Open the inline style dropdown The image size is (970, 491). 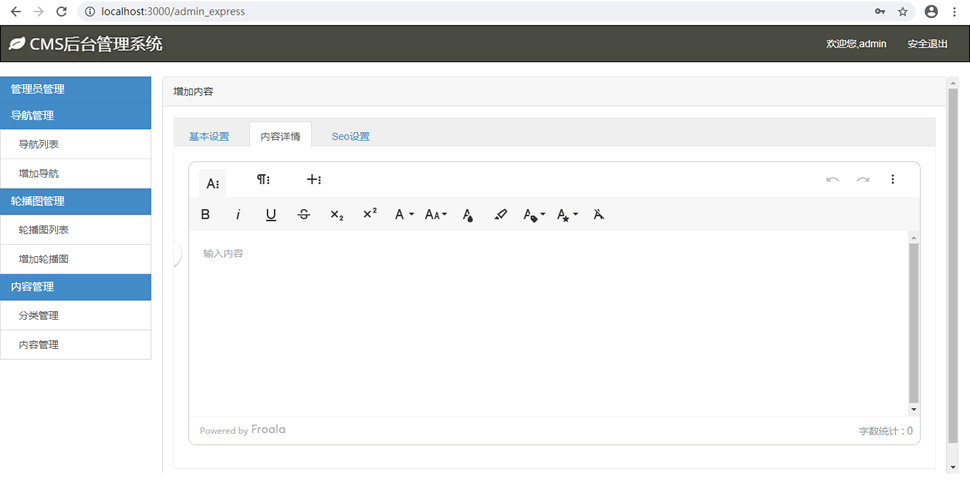tap(567, 215)
